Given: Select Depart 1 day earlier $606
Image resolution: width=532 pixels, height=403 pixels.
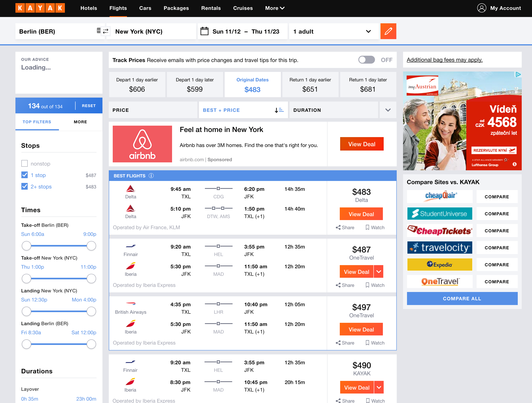Looking at the screenshot, I should click(x=137, y=85).
